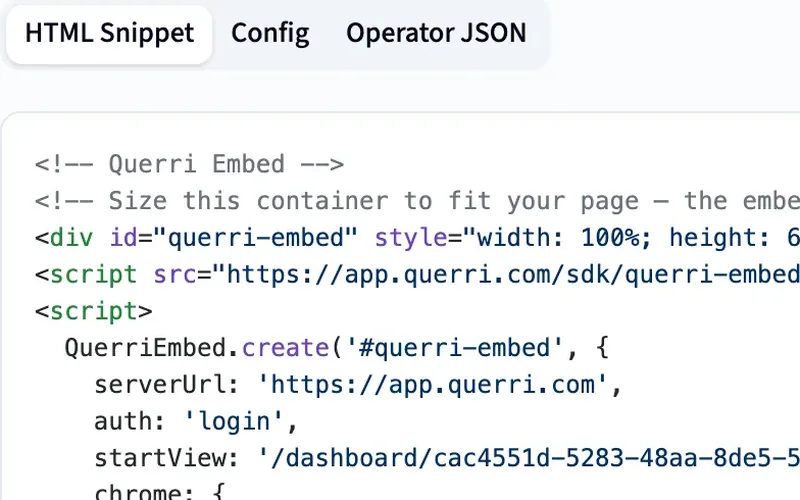This screenshot has width=800, height=500.
Task: Switch to the Config tab
Action: point(270,34)
